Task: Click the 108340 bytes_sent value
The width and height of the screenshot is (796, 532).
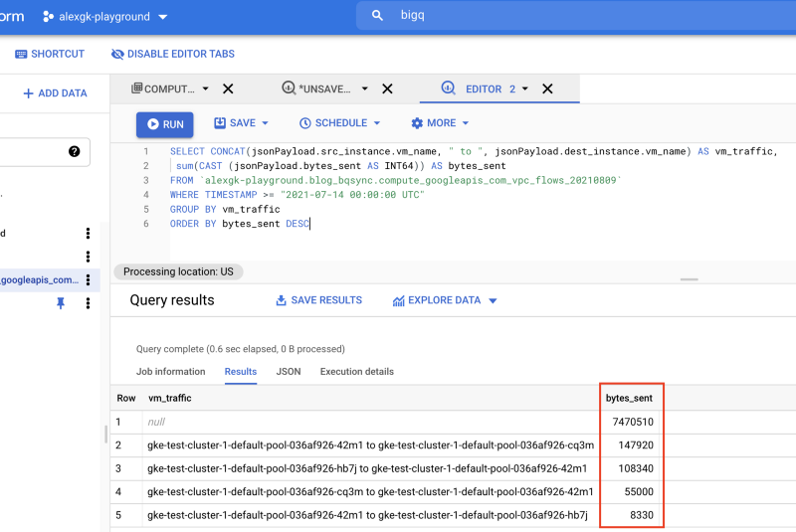Action: [x=636, y=468]
